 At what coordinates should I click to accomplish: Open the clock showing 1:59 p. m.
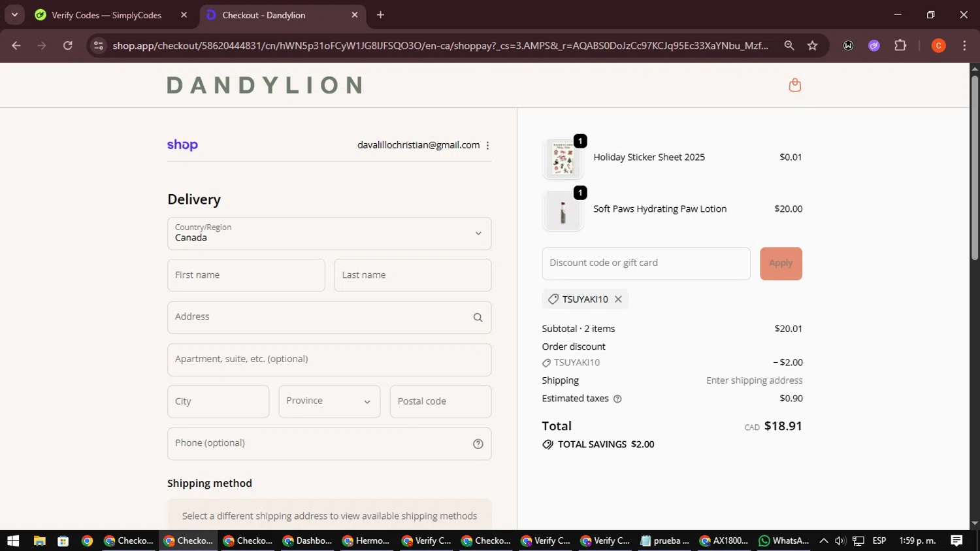[x=917, y=541]
